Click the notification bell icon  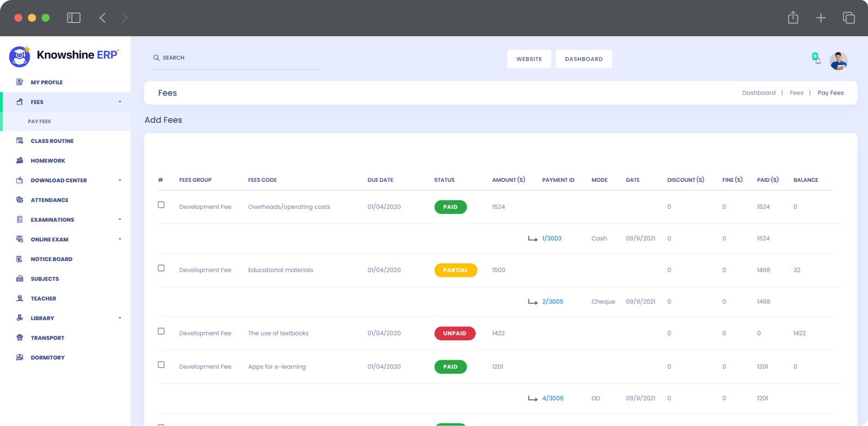click(x=817, y=60)
